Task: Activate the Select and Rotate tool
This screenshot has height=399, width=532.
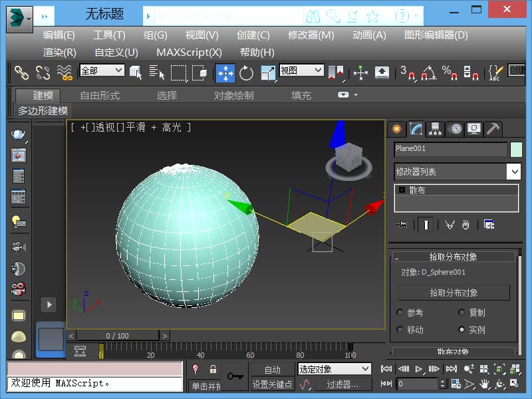Action: pyautogui.click(x=246, y=72)
